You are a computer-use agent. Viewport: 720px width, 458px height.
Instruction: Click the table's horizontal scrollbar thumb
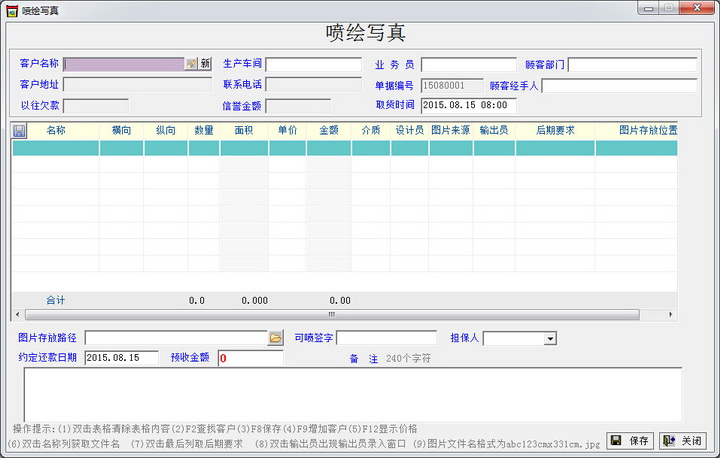tap(332, 315)
